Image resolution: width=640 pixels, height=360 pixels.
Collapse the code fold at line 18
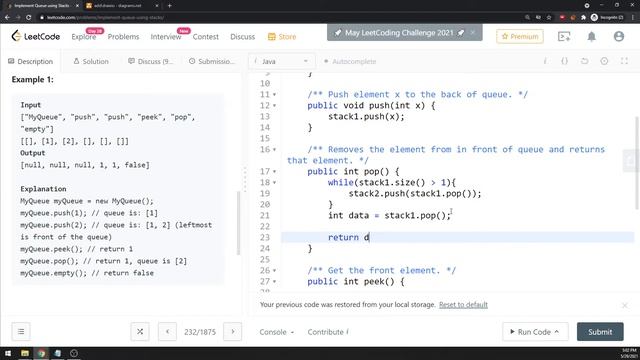(x=274, y=182)
